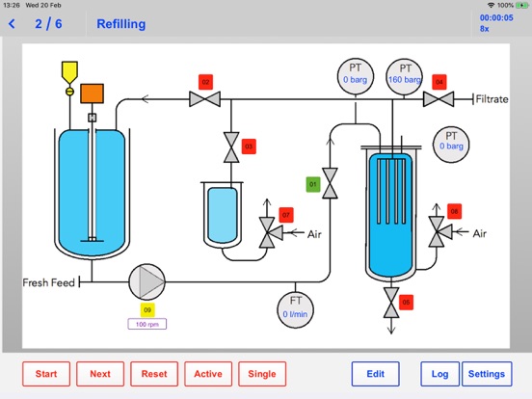Click the Wi-Fi icon in status bar
The height and width of the screenshot is (399, 532).
pos(491,5)
